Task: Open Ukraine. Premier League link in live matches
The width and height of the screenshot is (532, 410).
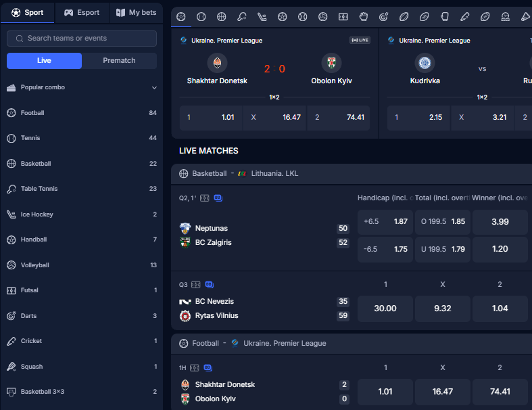Action: pyautogui.click(x=285, y=344)
